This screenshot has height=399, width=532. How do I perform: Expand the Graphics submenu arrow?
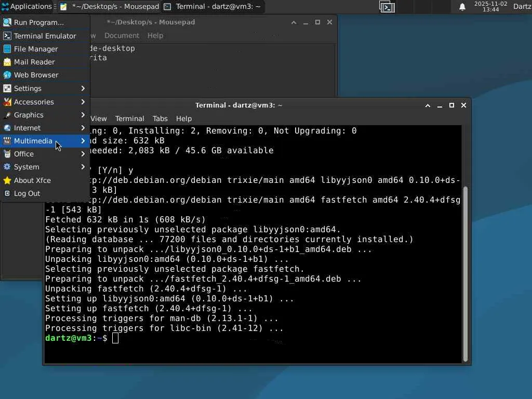point(83,115)
